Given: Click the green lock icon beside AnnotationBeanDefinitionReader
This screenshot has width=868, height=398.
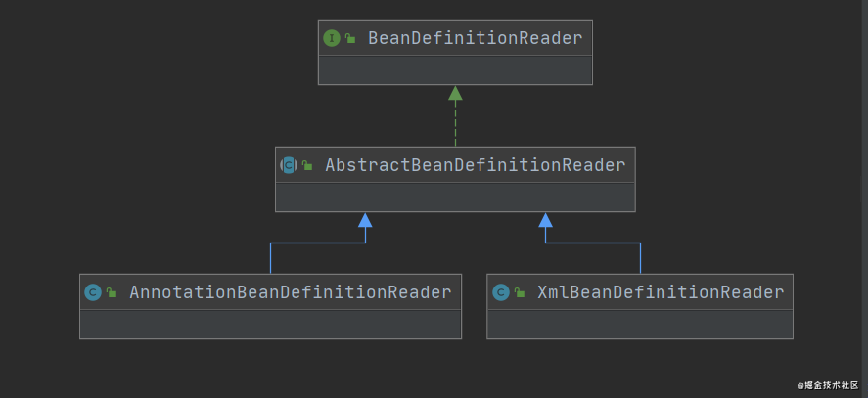Looking at the screenshot, I should point(112,292).
